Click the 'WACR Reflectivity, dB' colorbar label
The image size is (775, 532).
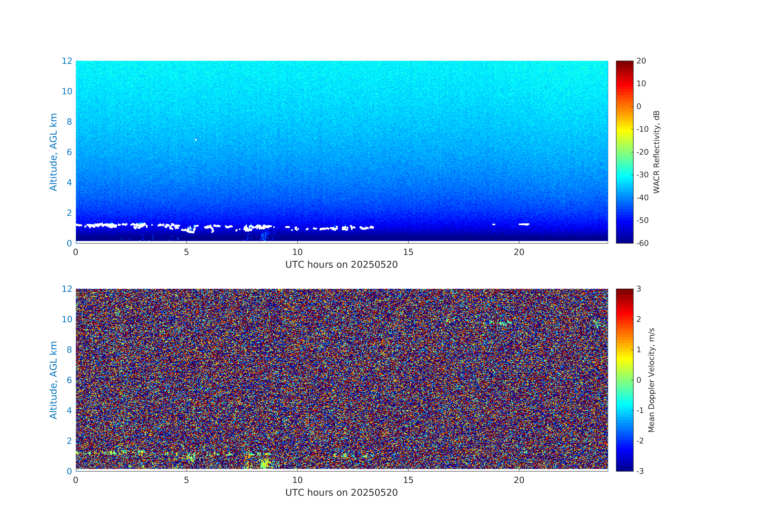pyautogui.click(x=656, y=152)
